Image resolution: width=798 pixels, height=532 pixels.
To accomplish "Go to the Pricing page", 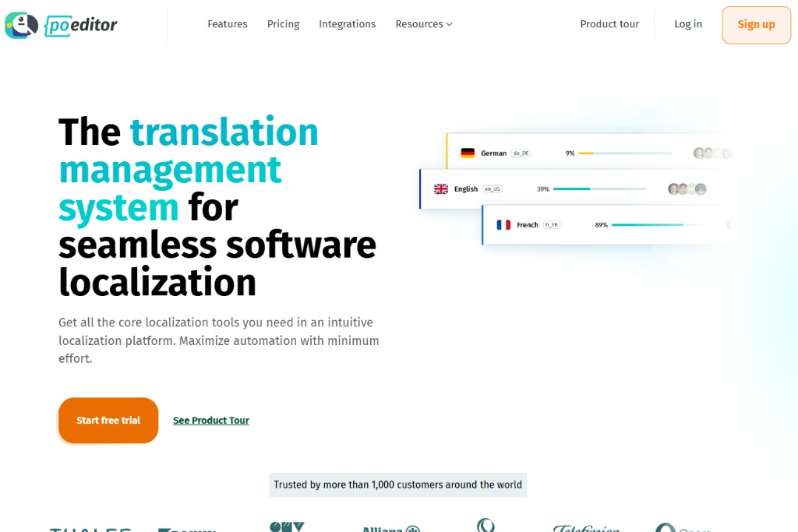I will click(x=283, y=24).
